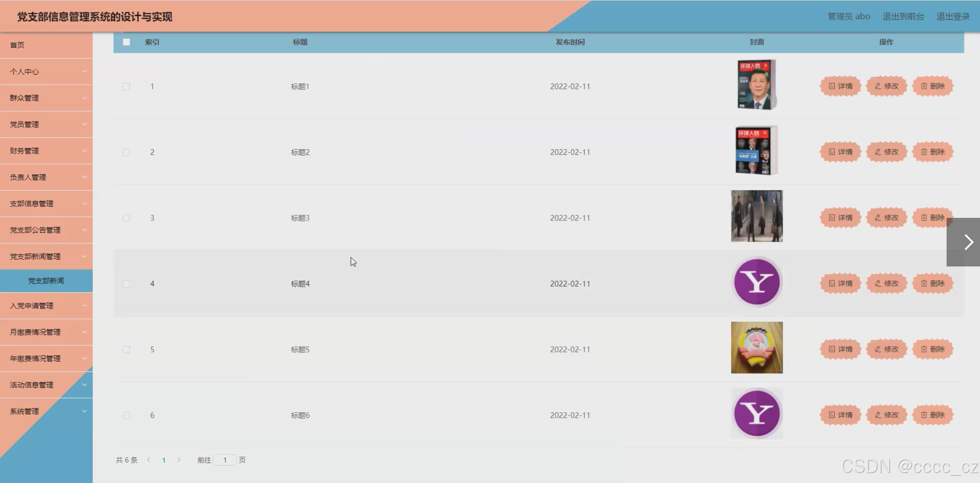This screenshot has width=980, height=483.
Task: Click 退出到前台 in the top bar
Action: (x=903, y=16)
